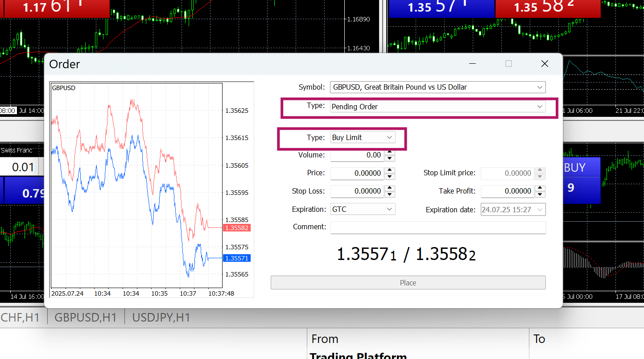This screenshot has width=644, height=359.
Task: Click the Price down arrow stepper
Action: 390,176
